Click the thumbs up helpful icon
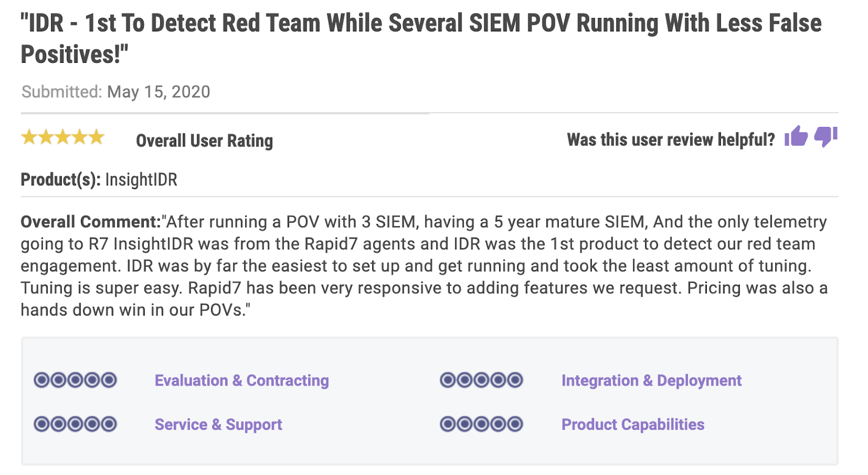 coord(796,137)
